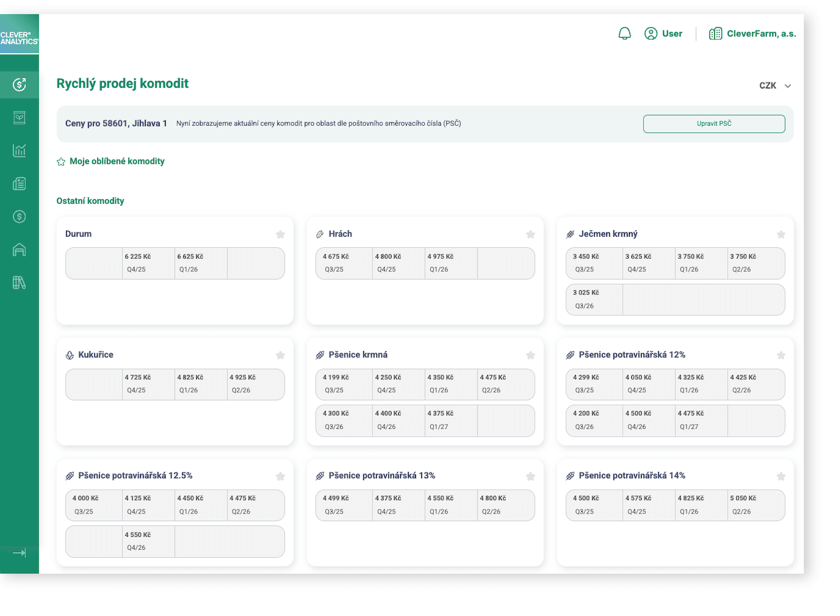Click the grain icon beside Pšenice potravinářská 12%
Screen dimensions: 840x616
pos(570,355)
